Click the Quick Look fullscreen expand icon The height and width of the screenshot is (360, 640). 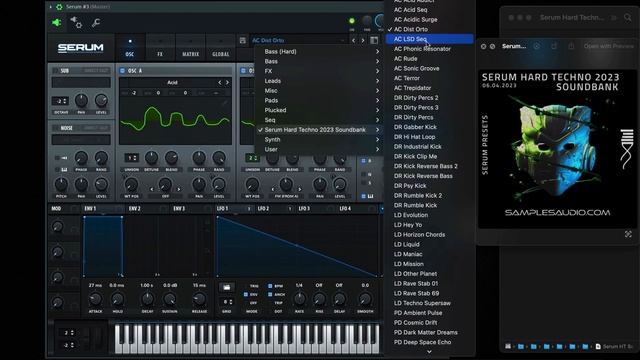[x=628, y=234]
